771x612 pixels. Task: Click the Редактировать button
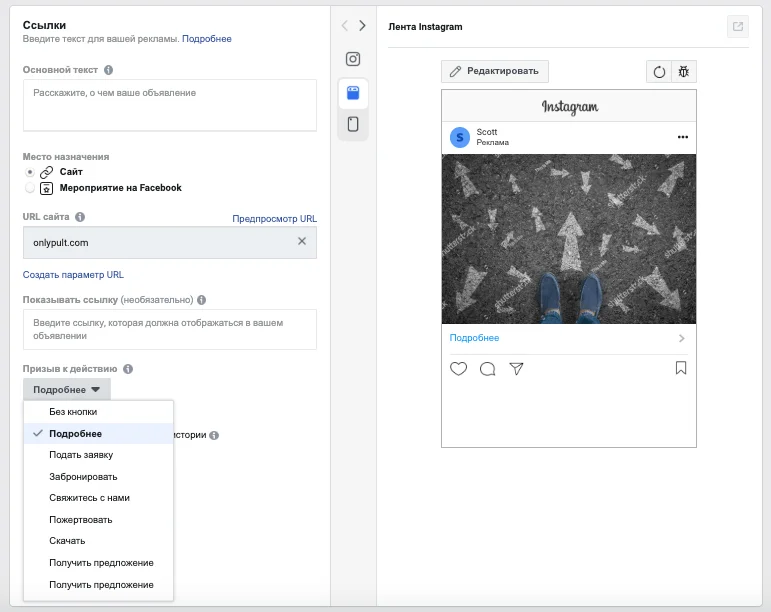point(495,71)
